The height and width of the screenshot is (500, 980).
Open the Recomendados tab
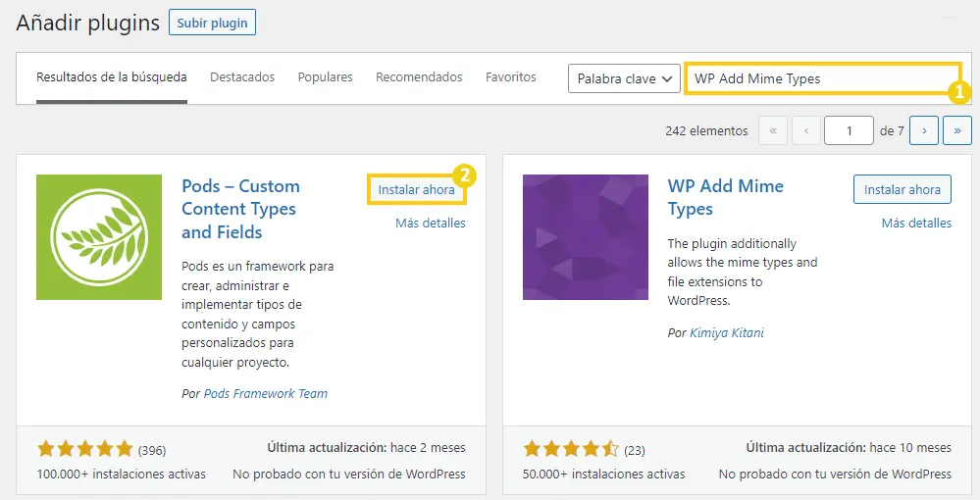pos(419,77)
